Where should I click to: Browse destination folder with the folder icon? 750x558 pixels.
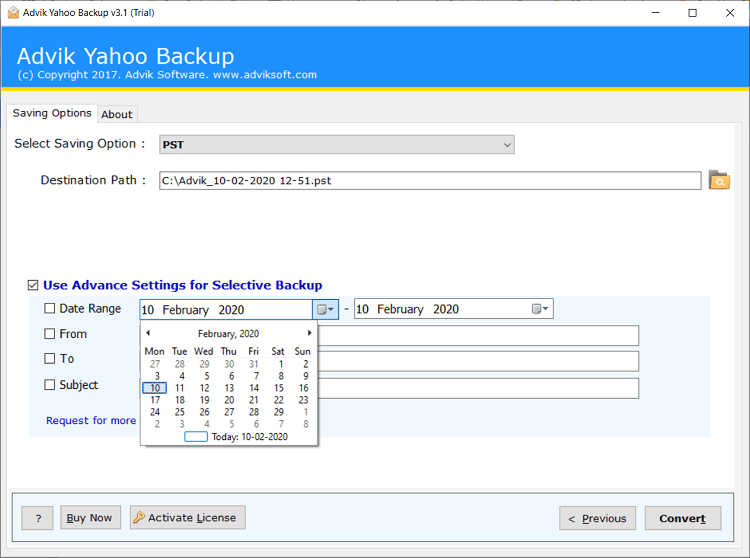point(719,180)
